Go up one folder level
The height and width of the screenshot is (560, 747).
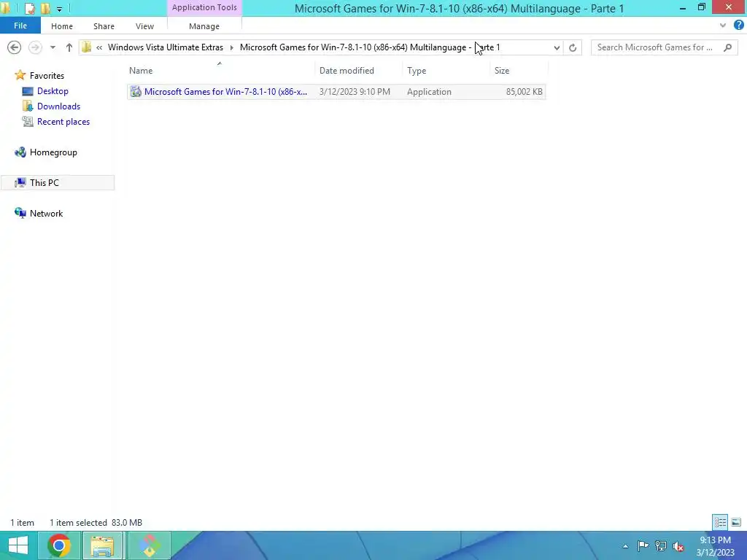coord(69,47)
